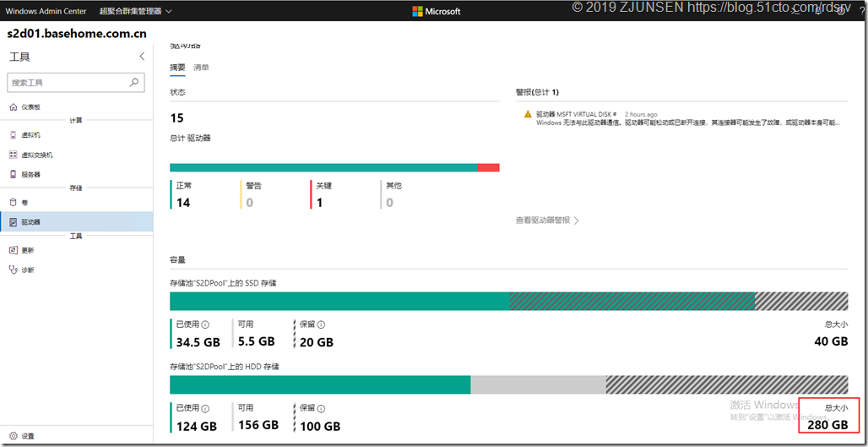This screenshot has width=868, height=447.
Task: Click the 警报(总计 1) heading
Action: (537, 92)
